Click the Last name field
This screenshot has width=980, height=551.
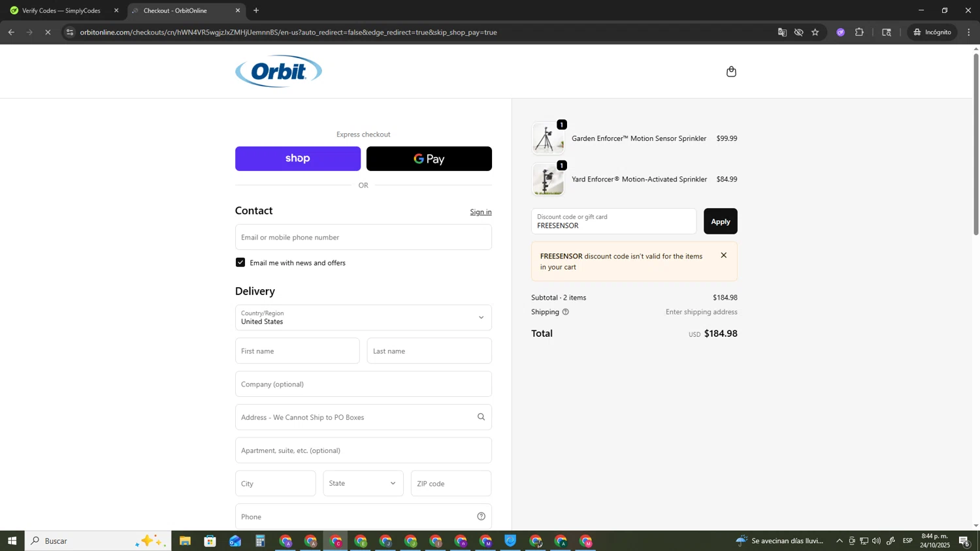click(429, 351)
